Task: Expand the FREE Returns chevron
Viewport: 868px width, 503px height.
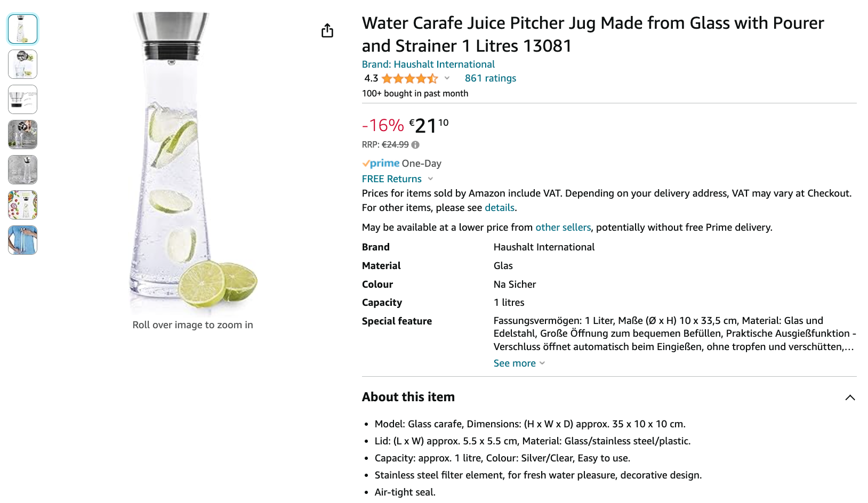Action: 430,179
